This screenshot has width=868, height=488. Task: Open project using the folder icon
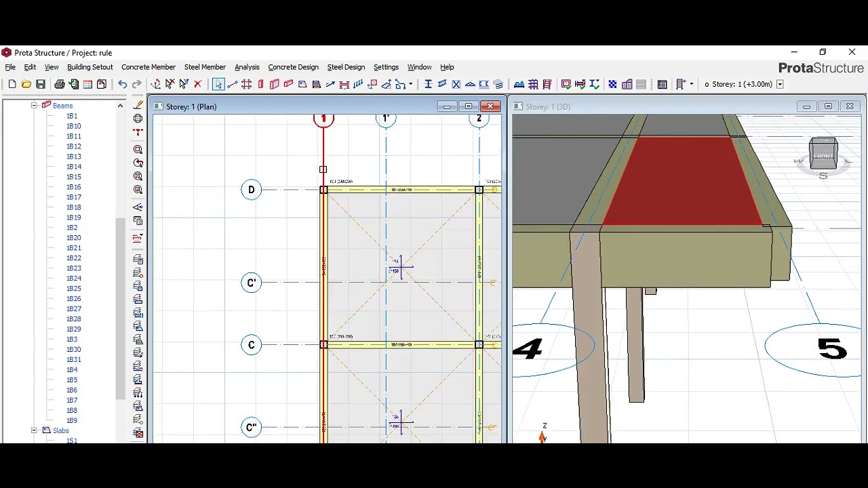[26, 84]
